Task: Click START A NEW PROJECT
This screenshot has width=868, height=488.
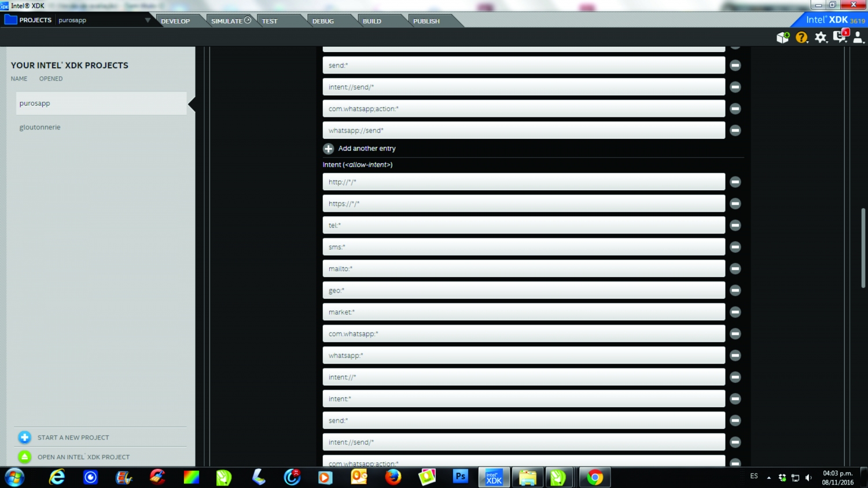Action: pos(73,438)
